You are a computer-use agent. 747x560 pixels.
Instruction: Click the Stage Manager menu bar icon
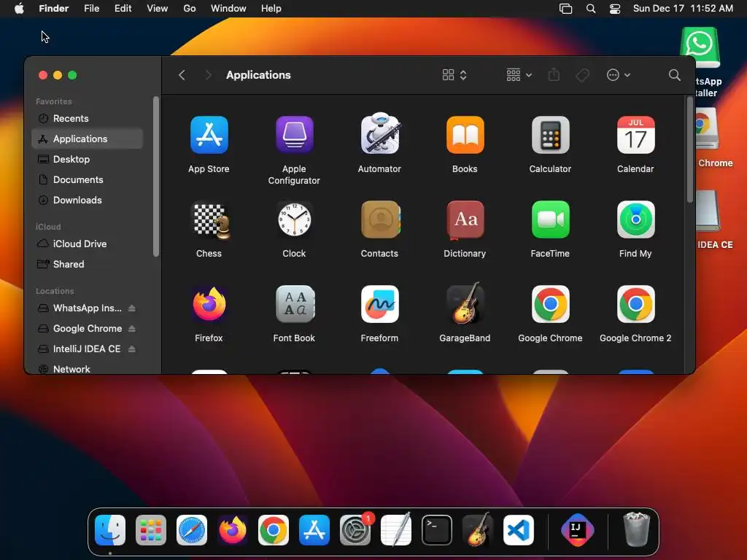coord(565,9)
